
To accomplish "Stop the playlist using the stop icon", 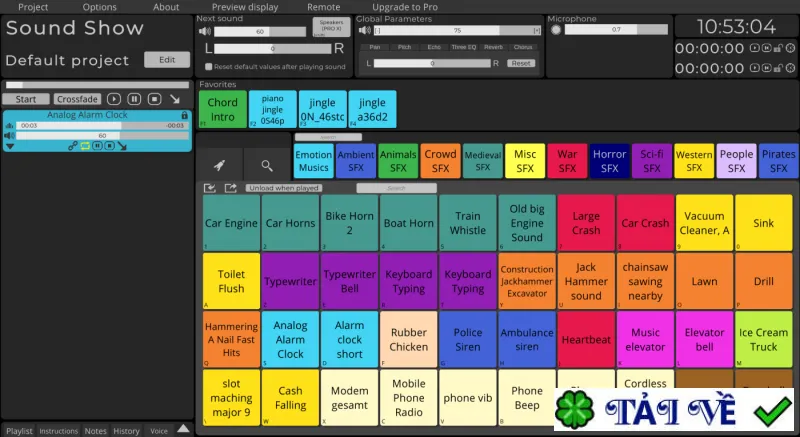I will click(155, 99).
